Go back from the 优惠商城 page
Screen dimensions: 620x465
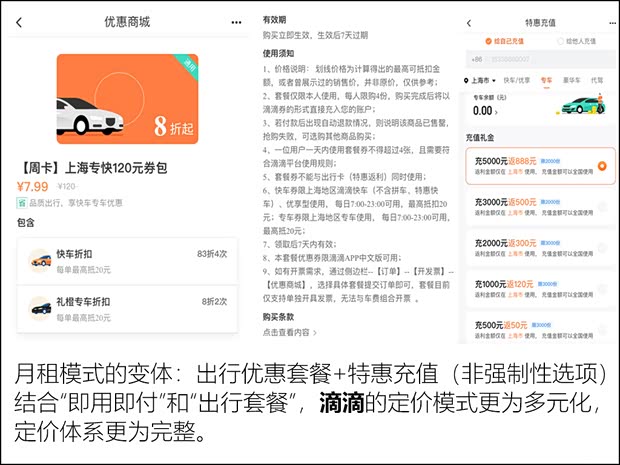tap(19, 23)
